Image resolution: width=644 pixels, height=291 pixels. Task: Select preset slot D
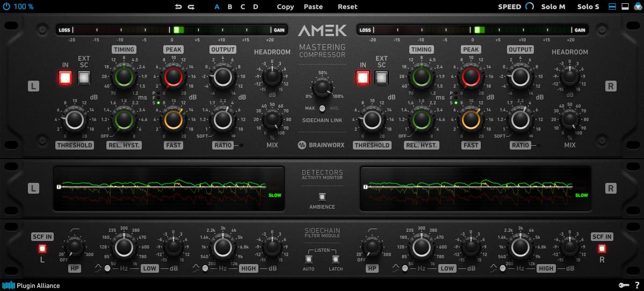click(x=256, y=6)
